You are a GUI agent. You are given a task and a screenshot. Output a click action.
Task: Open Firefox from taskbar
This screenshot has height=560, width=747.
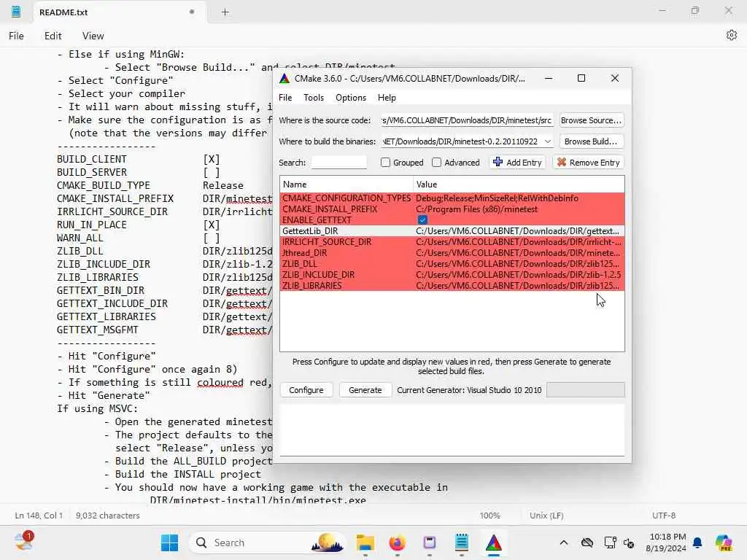(x=398, y=542)
